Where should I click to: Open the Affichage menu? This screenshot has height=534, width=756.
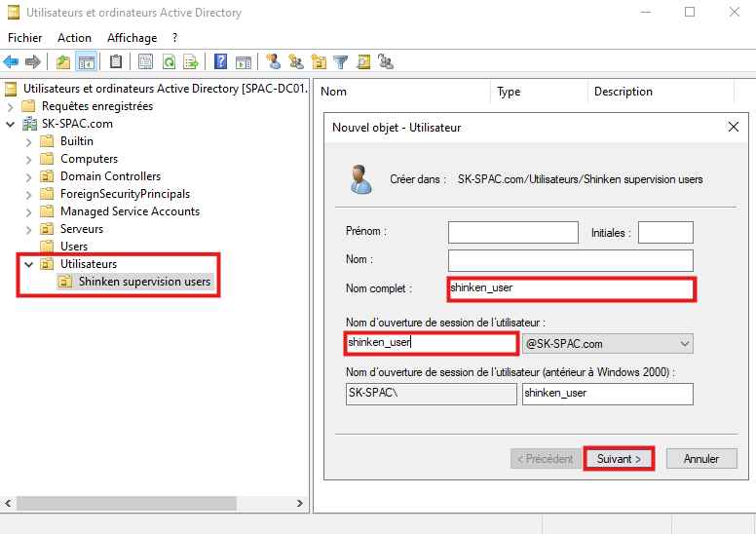tap(132, 38)
